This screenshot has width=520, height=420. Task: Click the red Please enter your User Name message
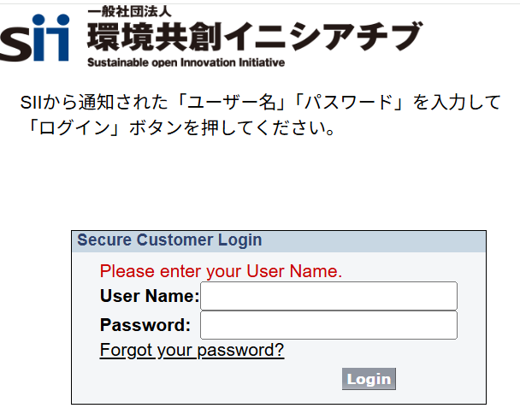tap(221, 272)
